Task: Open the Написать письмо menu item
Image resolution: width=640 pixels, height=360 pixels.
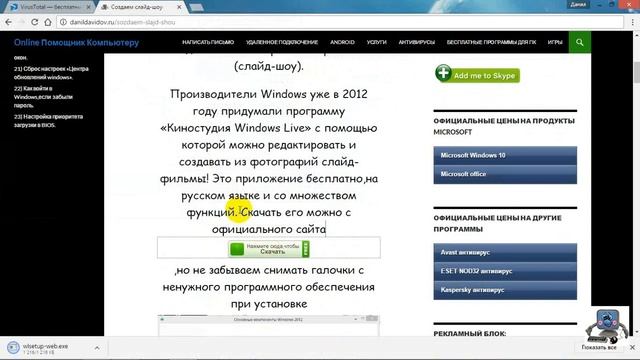Action: click(208, 42)
